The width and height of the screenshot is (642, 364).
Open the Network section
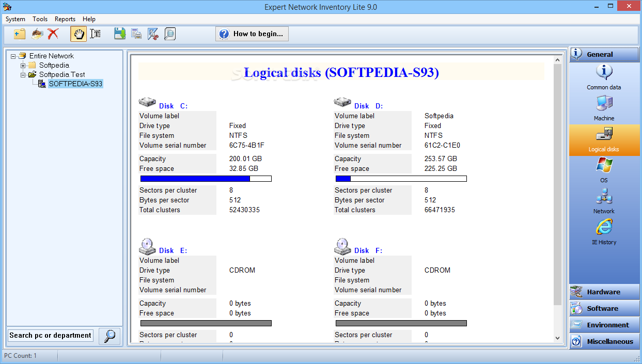(x=604, y=201)
